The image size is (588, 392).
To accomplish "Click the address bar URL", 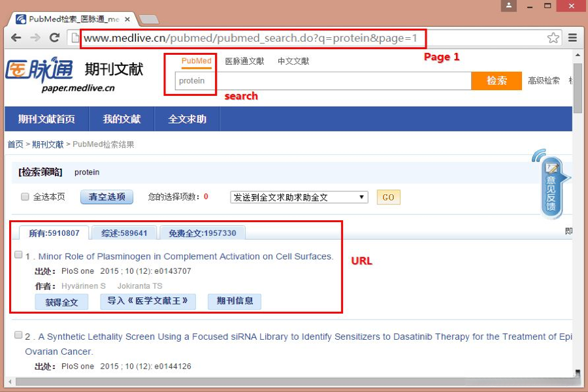I will coord(250,38).
